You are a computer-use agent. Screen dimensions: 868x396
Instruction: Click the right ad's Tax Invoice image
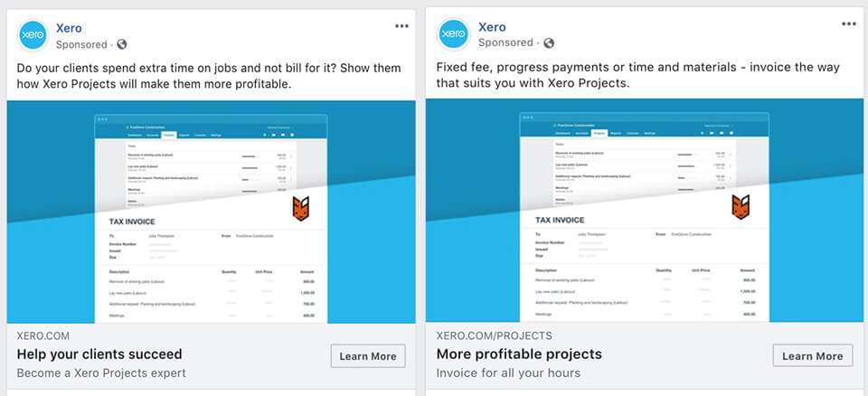point(645,211)
